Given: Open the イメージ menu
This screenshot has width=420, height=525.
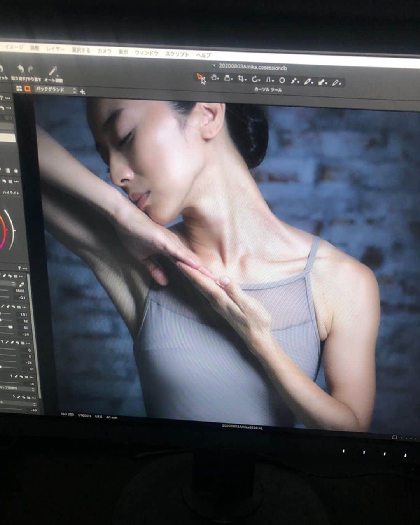Looking at the screenshot, I should (14, 47).
